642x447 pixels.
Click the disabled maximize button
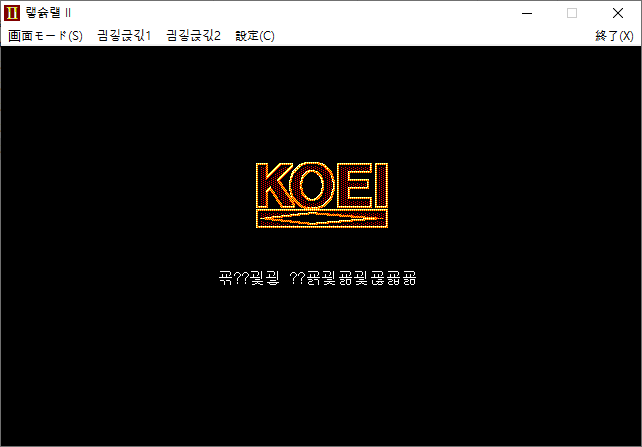[x=572, y=13]
